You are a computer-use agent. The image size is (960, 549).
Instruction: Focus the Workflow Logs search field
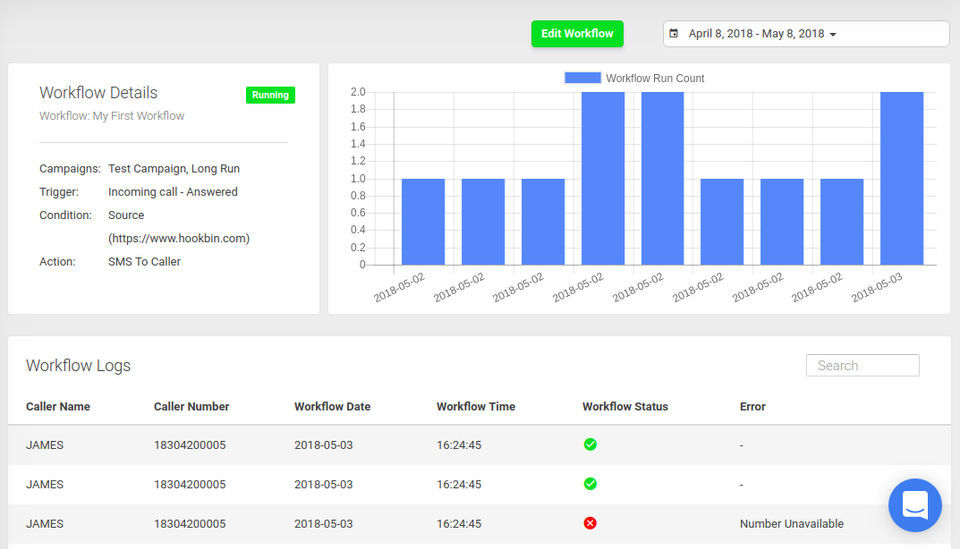point(862,365)
